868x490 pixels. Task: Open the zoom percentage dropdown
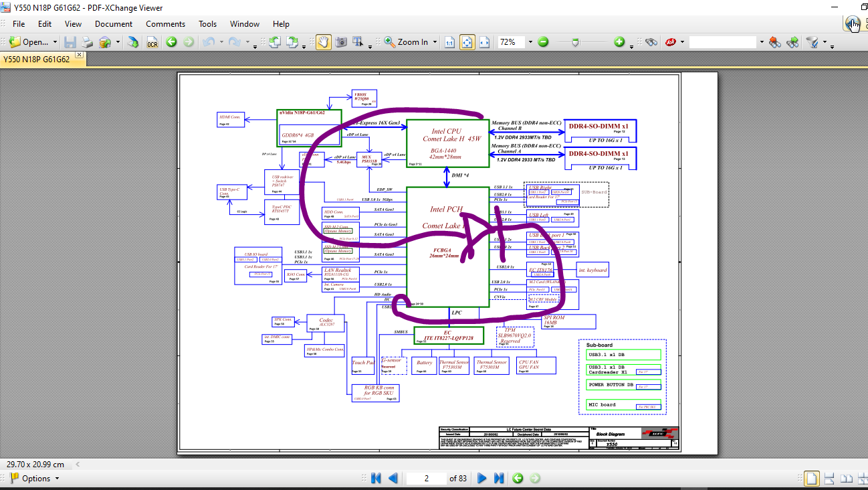(530, 42)
